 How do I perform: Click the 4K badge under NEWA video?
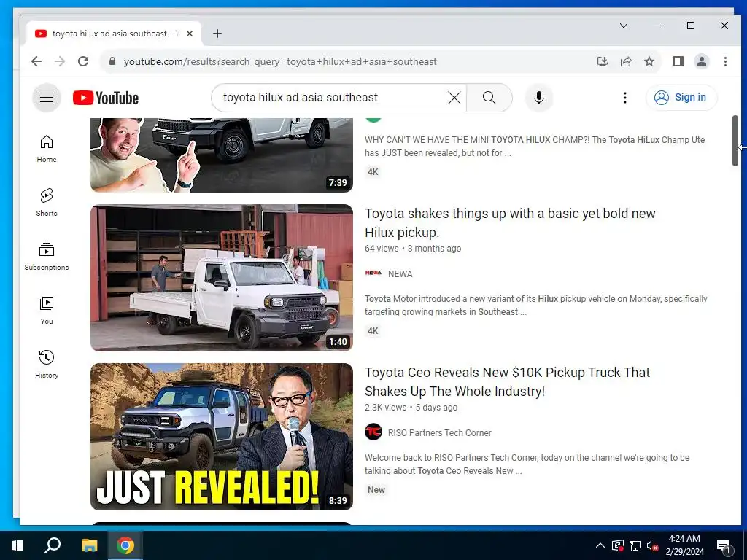click(373, 331)
